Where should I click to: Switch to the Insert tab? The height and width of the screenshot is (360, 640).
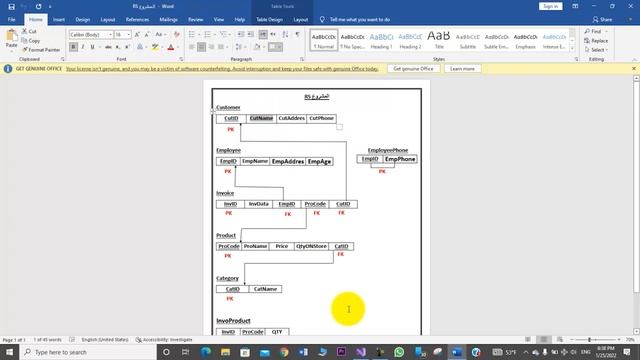[59, 19]
